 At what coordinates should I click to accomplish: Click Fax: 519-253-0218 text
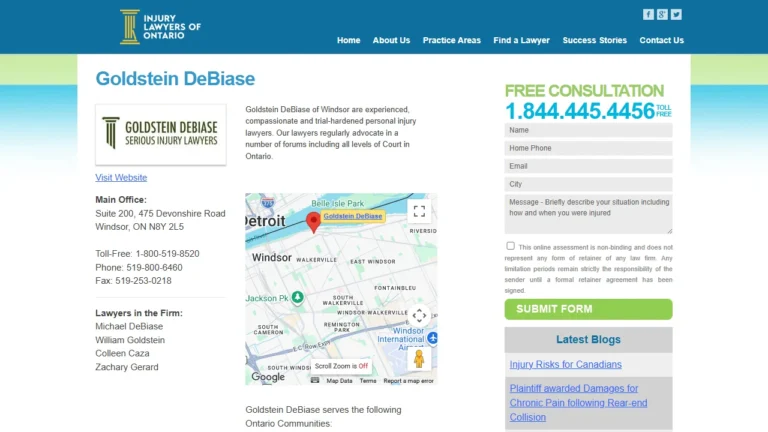133,281
